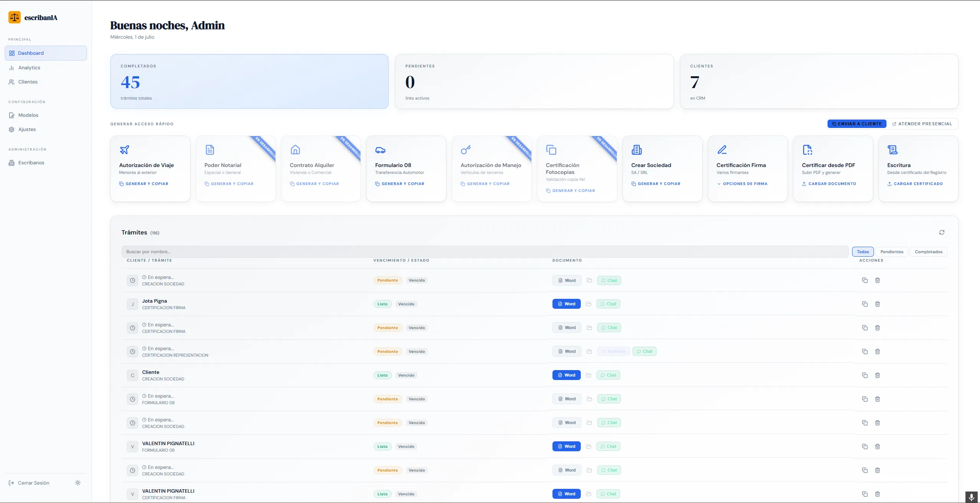This screenshot has height=503, width=980.
Task: Click Generar y Copiar under Formulario 08
Action: click(400, 184)
